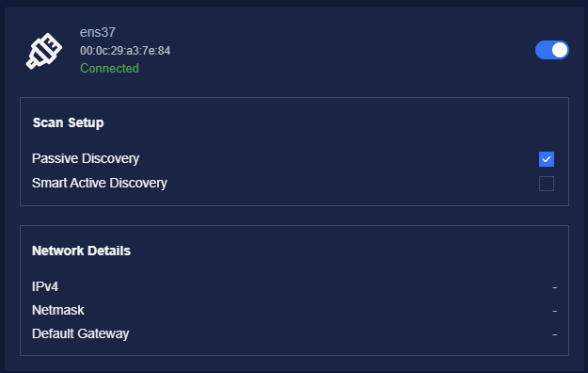Click the white knob of the interface switch
This screenshot has height=373, width=588.
[560, 50]
